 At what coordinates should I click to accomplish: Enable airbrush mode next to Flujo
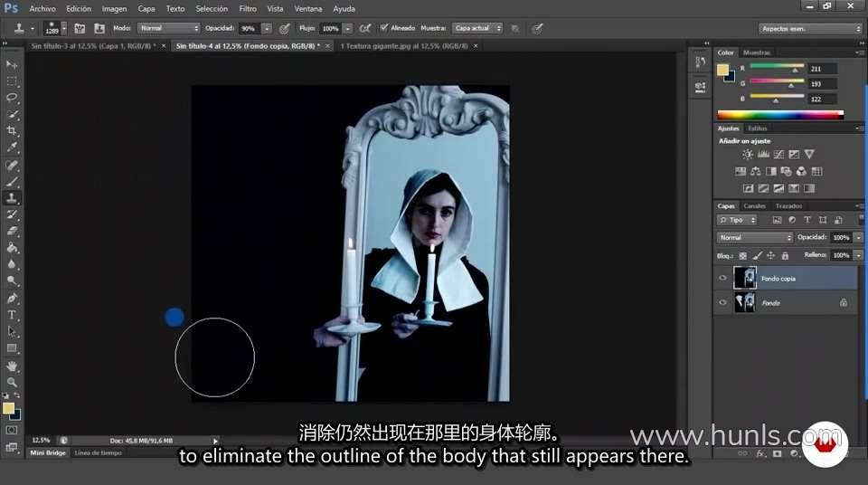click(364, 28)
